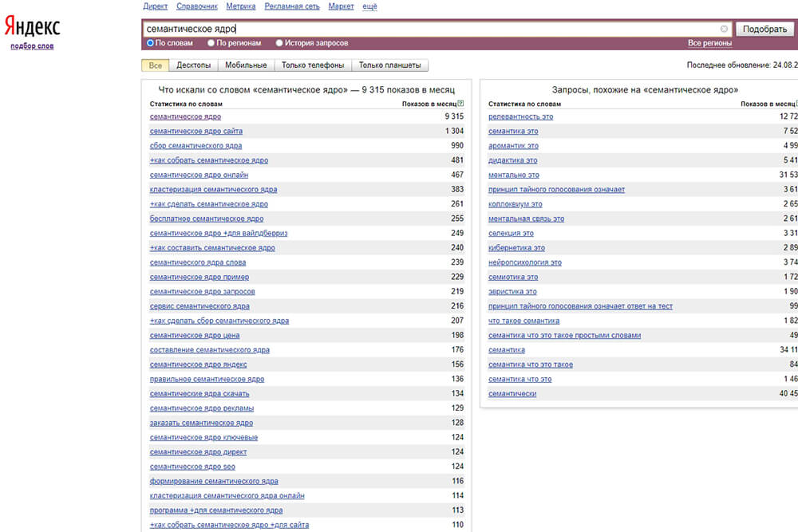
Task: Select the История запросов radio button
Action: point(279,43)
